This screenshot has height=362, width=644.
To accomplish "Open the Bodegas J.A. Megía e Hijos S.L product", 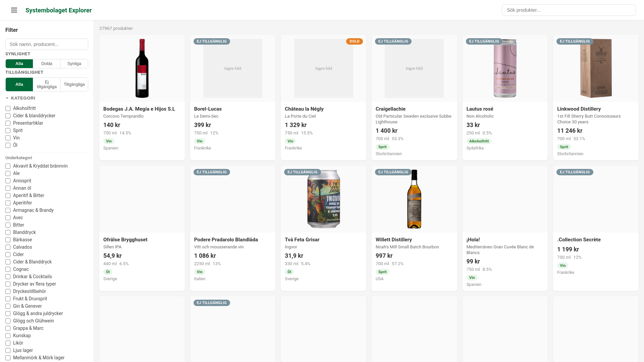I will (139, 109).
